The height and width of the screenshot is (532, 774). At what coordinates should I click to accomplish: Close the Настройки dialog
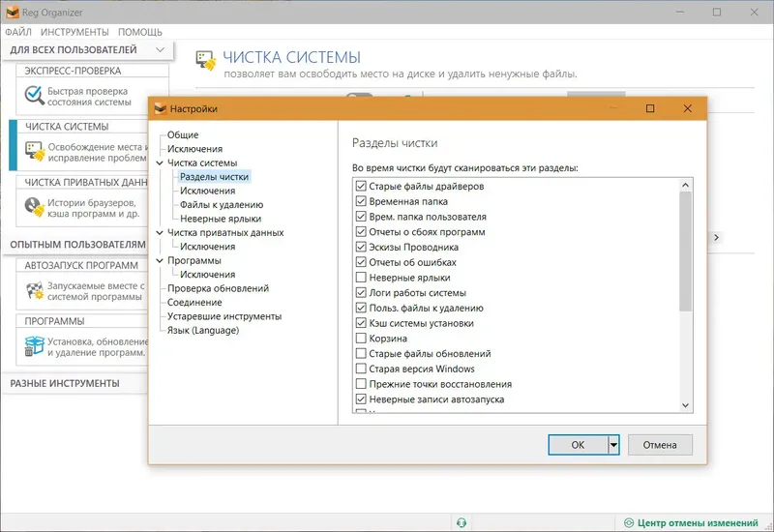click(x=687, y=108)
